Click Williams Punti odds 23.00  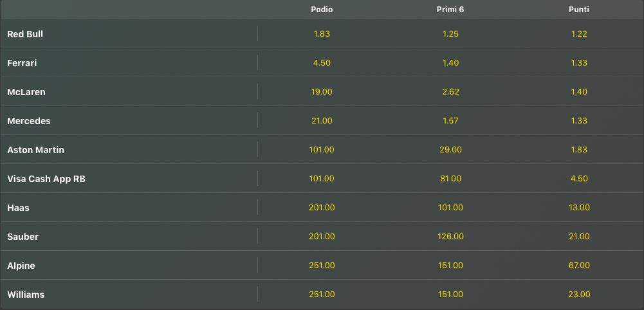[579, 295]
